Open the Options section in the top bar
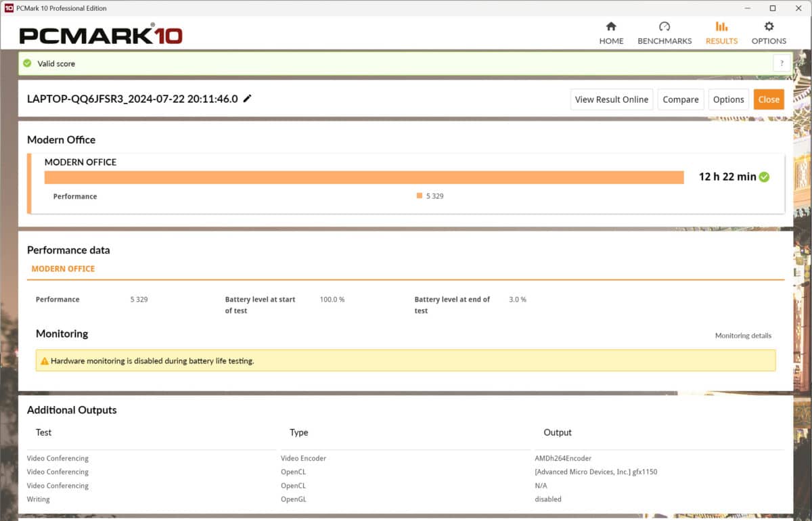Viewport: 812px width, 521px height. tap(769, 33)
